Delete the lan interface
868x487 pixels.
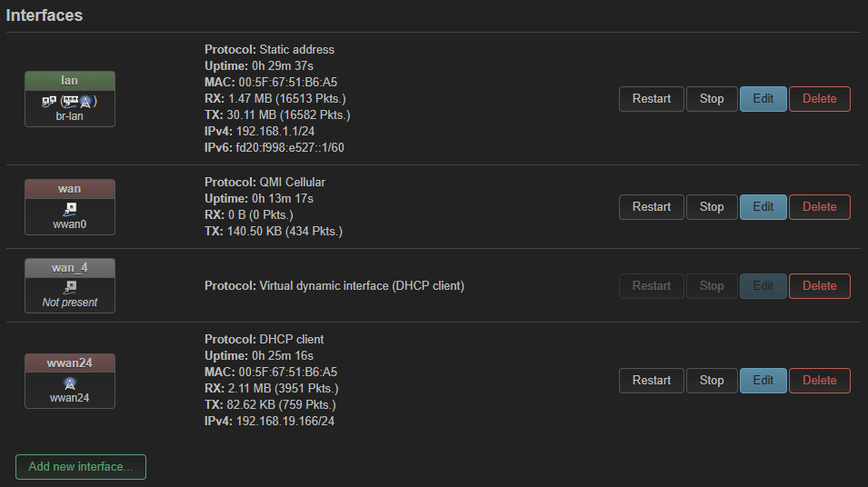[x=819, y=99]
